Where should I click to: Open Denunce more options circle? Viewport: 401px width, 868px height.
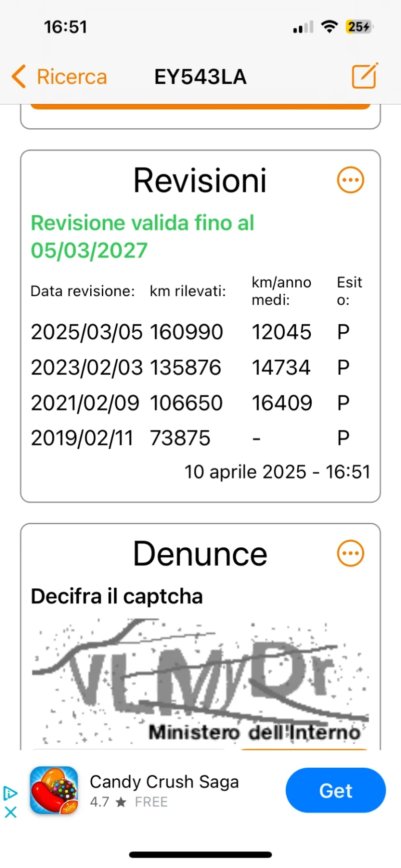coord(350,553)
